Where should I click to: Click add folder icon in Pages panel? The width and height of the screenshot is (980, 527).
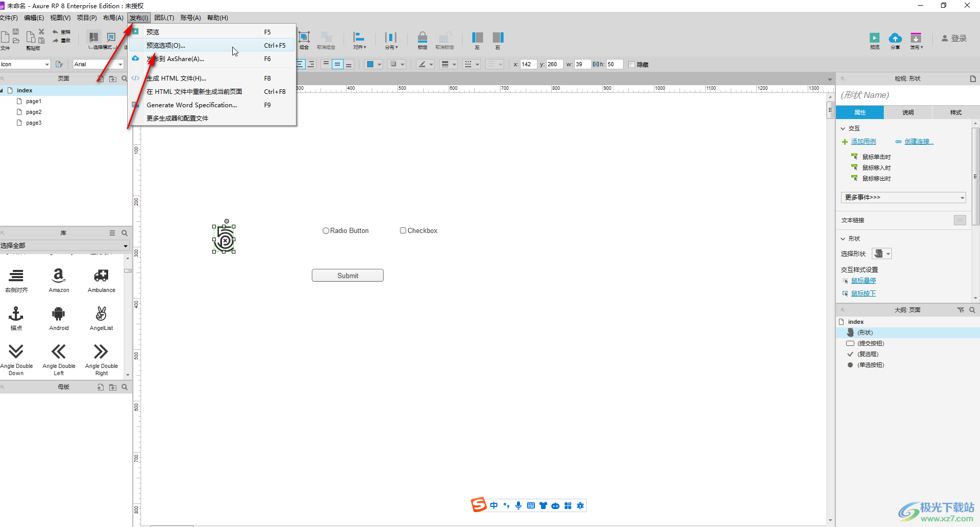pyautogui.click(x=113, y=79)
